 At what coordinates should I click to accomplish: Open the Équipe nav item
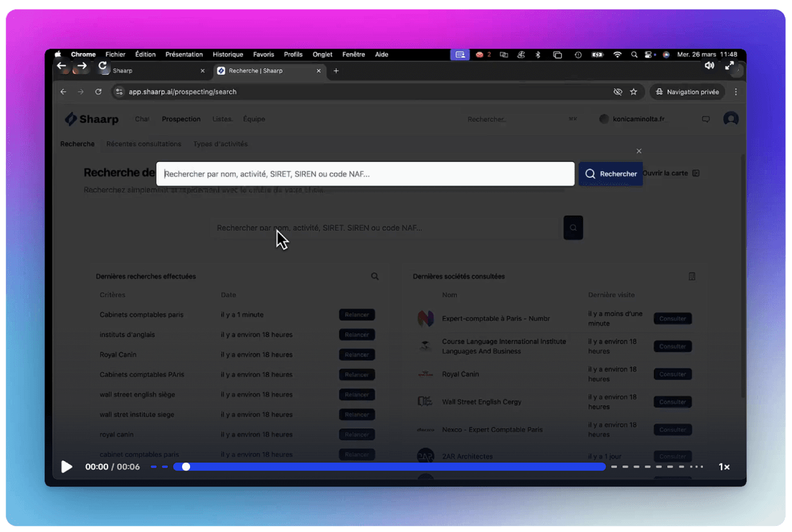coord(254,119)
